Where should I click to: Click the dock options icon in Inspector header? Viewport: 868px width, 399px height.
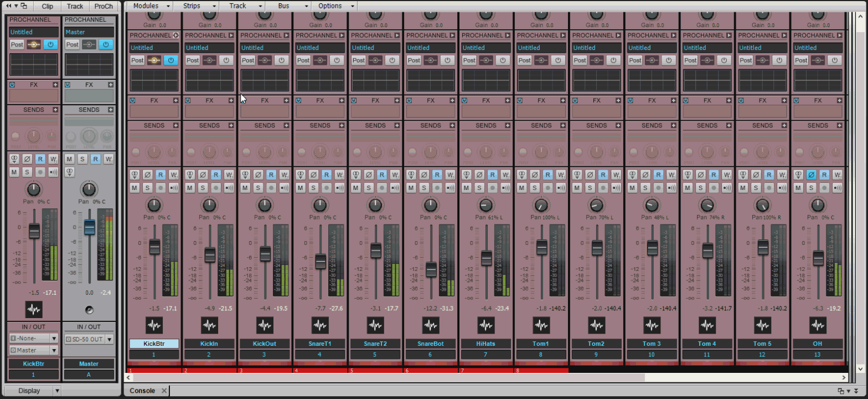pyautogui.click(x=23, y=6)
